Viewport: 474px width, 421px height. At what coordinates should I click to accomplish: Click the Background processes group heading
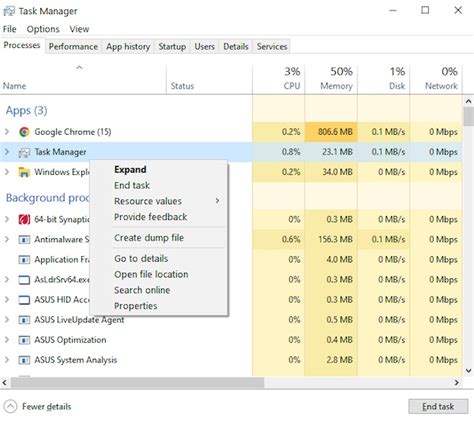[48, 198]
